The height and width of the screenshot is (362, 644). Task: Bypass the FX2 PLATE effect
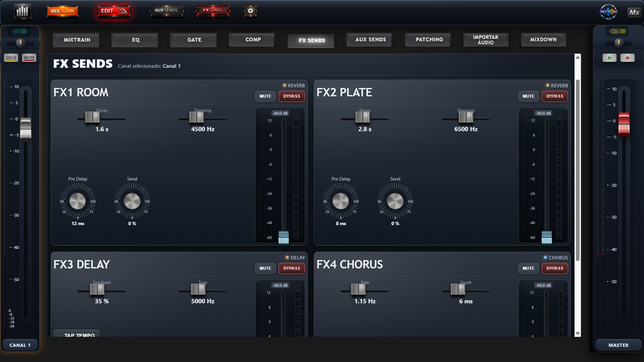click(555, 96)
